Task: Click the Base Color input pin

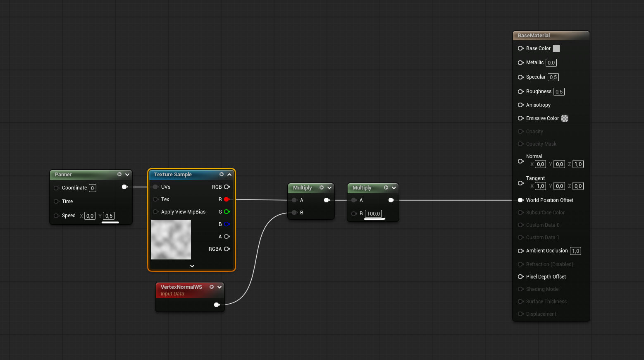Action: (520, 48)
